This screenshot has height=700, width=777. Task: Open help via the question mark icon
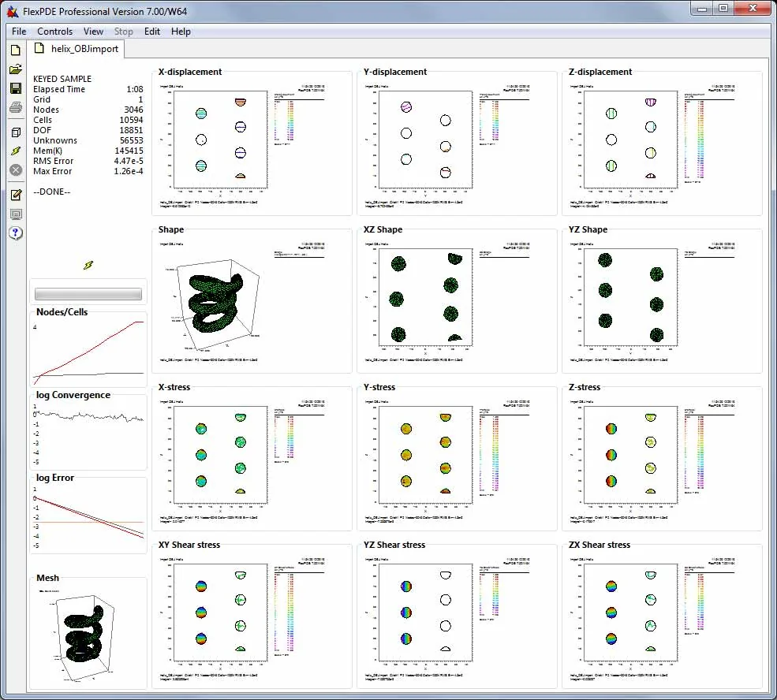tap(16, 233)
